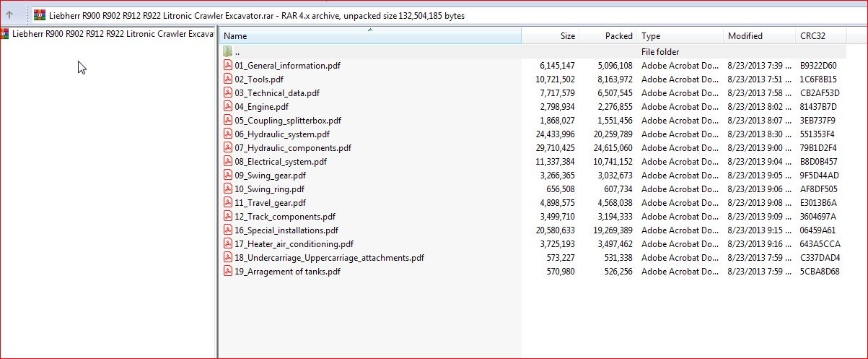Click PDF icon of 10_Swing_ring.pdf
This screenshot has height=359, width=868.
point(228,189)
